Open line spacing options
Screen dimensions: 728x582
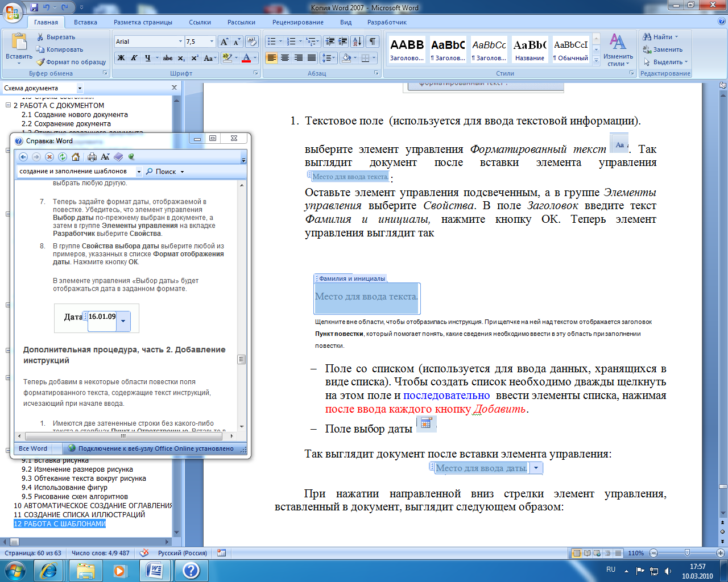(329, 58)
